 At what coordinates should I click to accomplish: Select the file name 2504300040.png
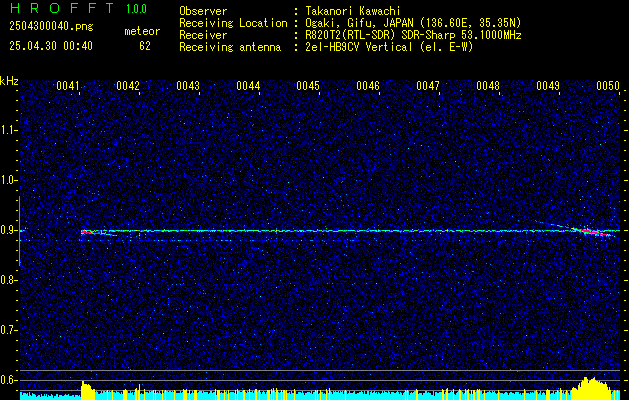(x=51, y=27)
